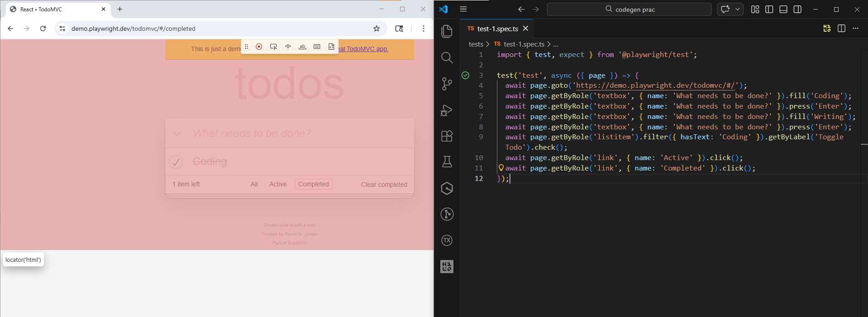Viewport: 868px width, 317px height.
Task: Click the Clear completed button
Action: [384, 185]
